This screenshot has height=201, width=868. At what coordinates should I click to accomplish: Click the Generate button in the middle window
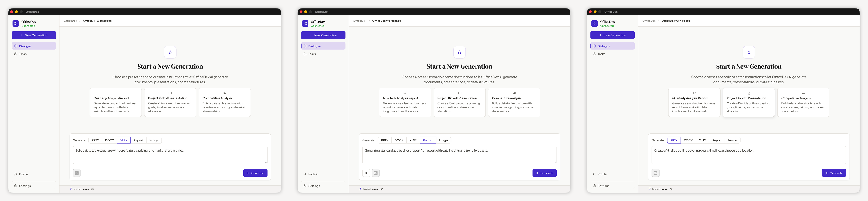[545, 173]
